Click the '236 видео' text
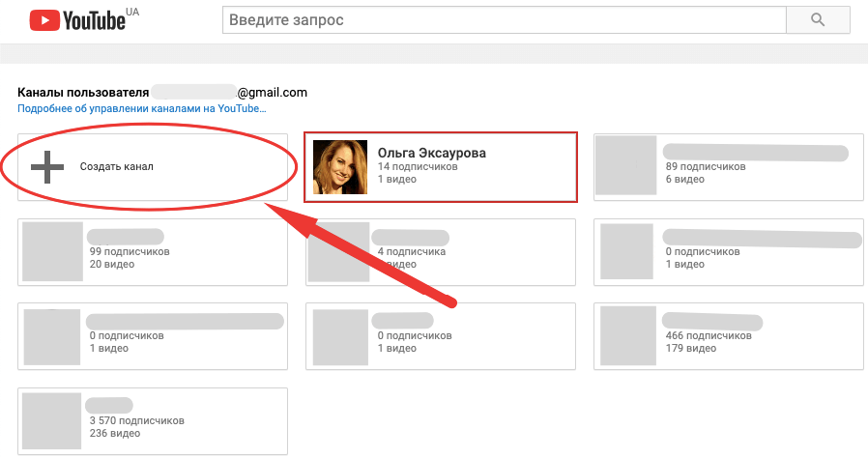Viewport: 868px width, 458px height. (x=115, y=433)
